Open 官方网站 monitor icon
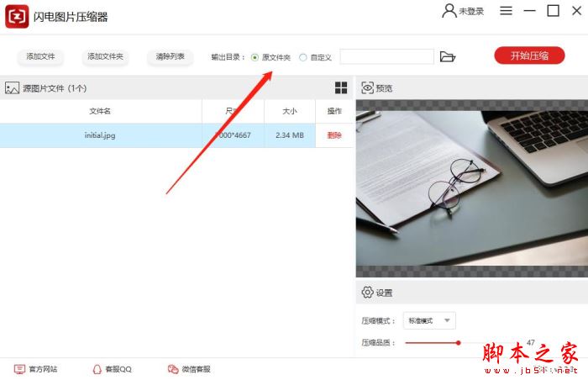This screenshot has width=588, height=380. coord(19,369)
